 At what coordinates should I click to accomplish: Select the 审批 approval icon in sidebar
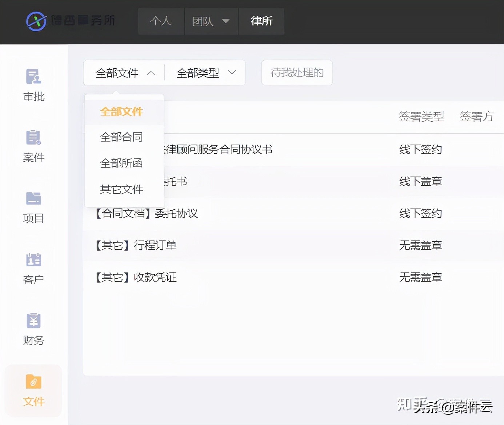pyautogui.click(x=33, y=77)
